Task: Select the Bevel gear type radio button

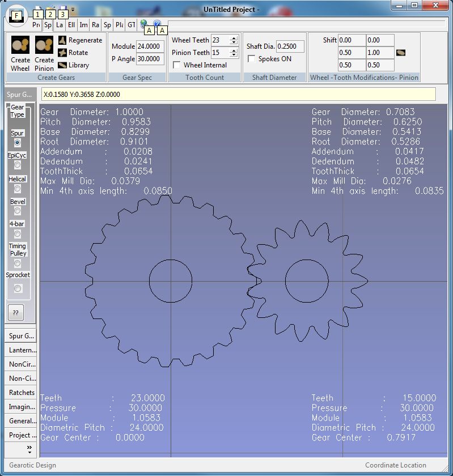Action: click(x=18, y=211)
